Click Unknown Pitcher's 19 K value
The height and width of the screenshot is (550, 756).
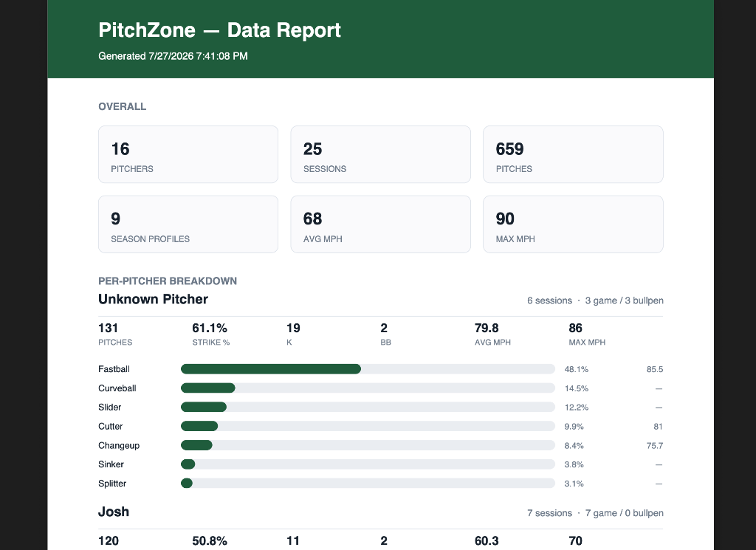tap(292, 328)
